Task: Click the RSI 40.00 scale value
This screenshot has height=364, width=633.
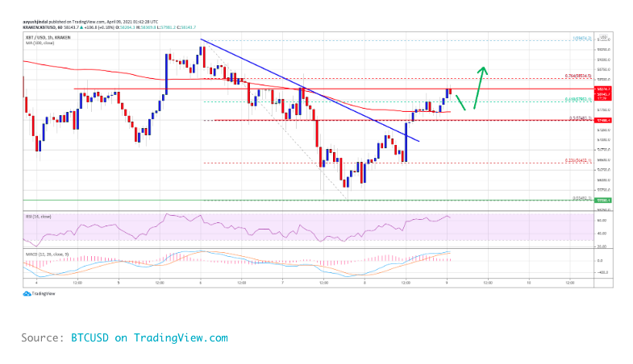Action: 602,234
